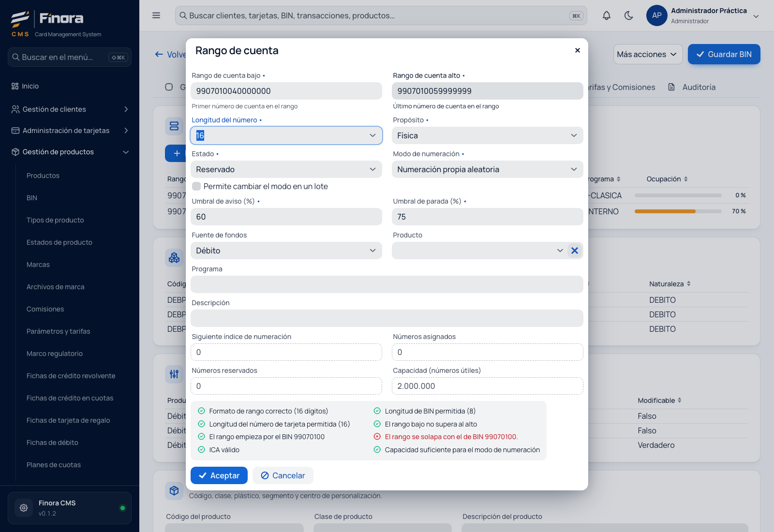The height and width of the screenshot is (532, 774).
Task: Click the 70 % occupancy progress bar
Action: [x=678, y=211]
